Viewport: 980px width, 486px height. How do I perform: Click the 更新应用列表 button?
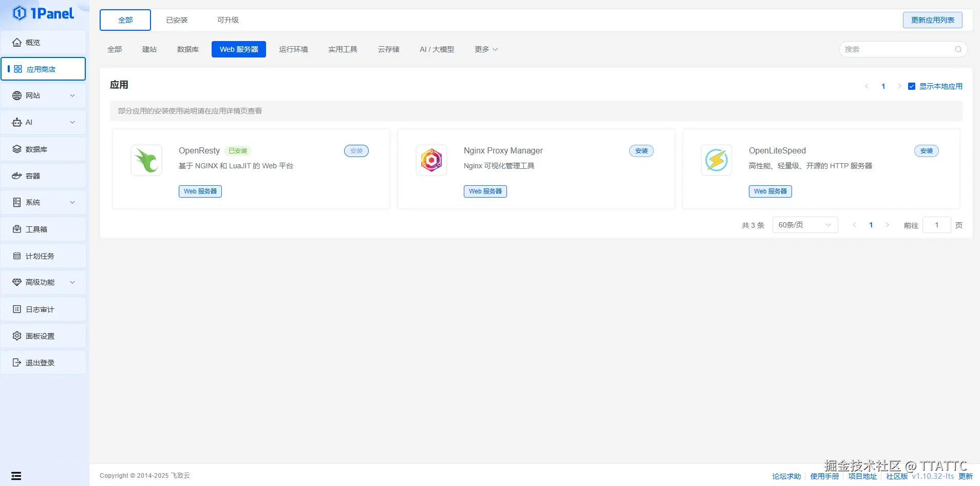point(933,20)
